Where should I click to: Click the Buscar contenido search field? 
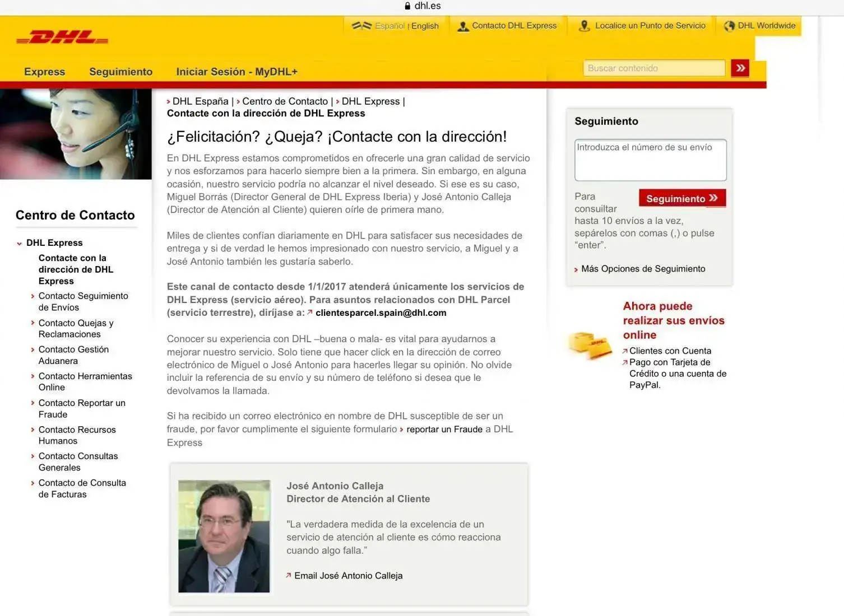pyautogui.click(x=653, y=68)
